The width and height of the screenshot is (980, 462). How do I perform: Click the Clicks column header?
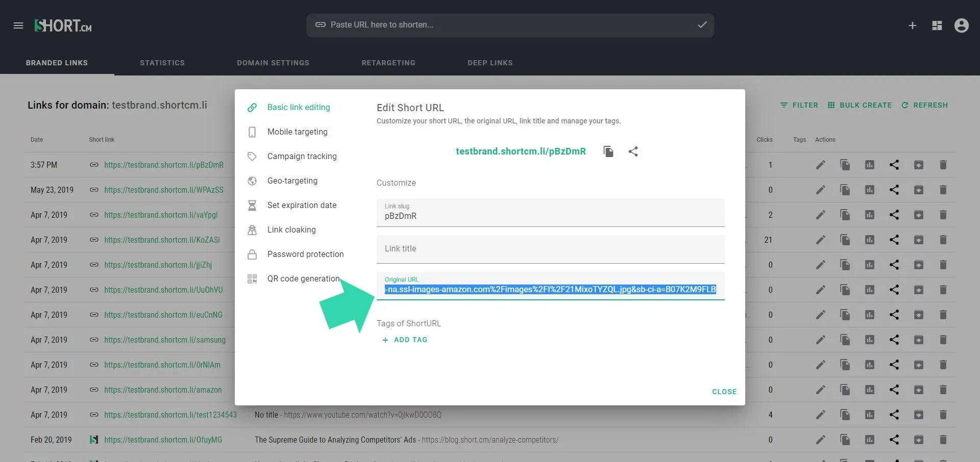(764, 140)
